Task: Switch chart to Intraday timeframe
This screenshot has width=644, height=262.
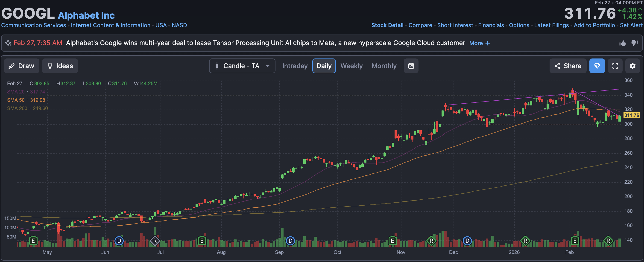Action: click(295, 66)
